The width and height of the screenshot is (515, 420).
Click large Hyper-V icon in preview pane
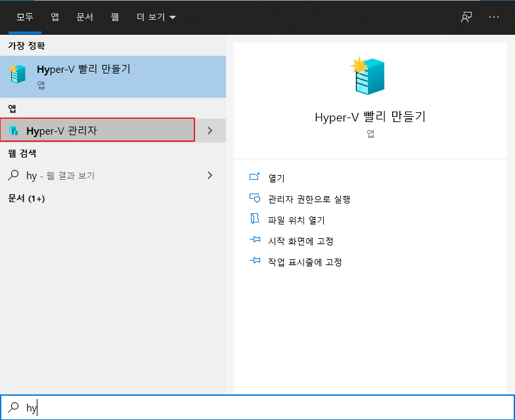(367, 76)
